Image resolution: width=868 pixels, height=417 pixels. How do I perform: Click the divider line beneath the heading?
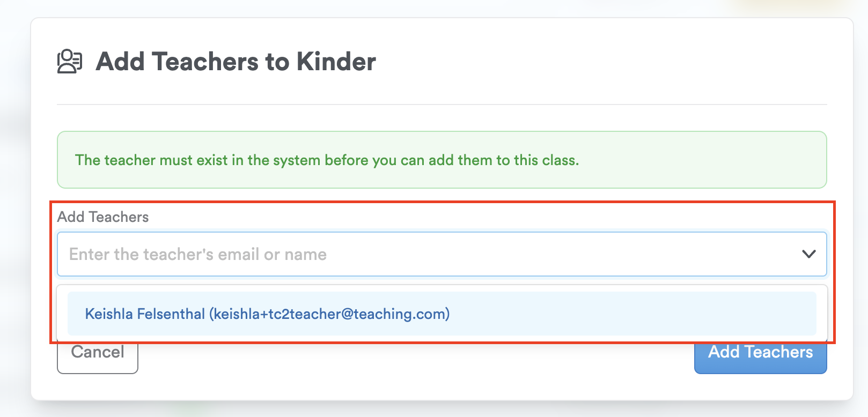point(442,105)
